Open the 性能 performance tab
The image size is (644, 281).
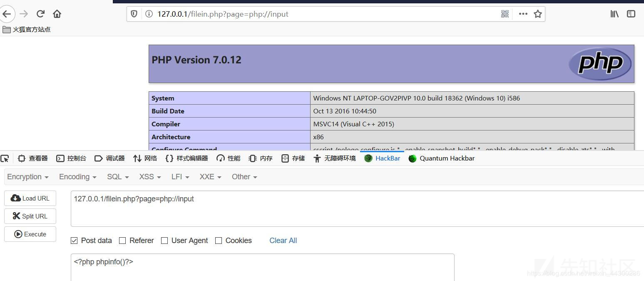[x=229, y=158]
